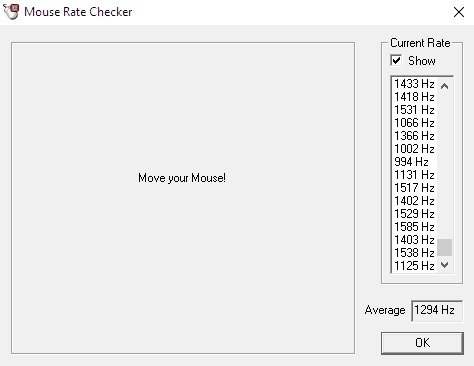
Task: Select the 1538 Hz list entry
Action: 415,253
